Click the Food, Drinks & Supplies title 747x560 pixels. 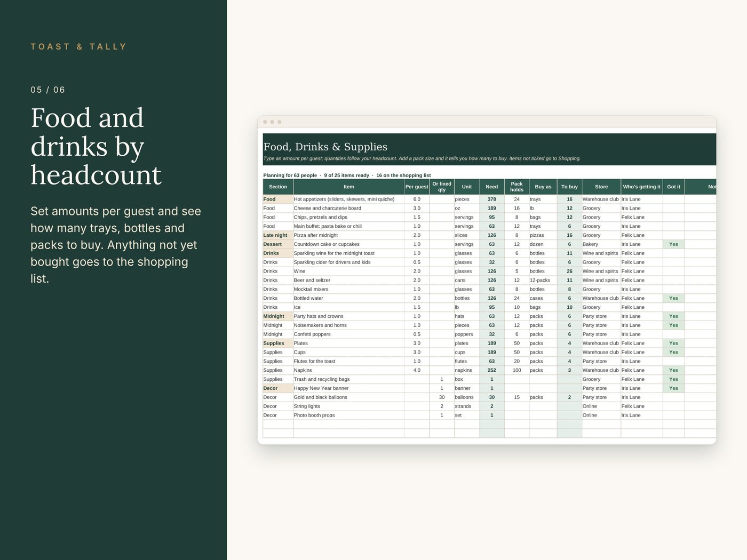325,147
